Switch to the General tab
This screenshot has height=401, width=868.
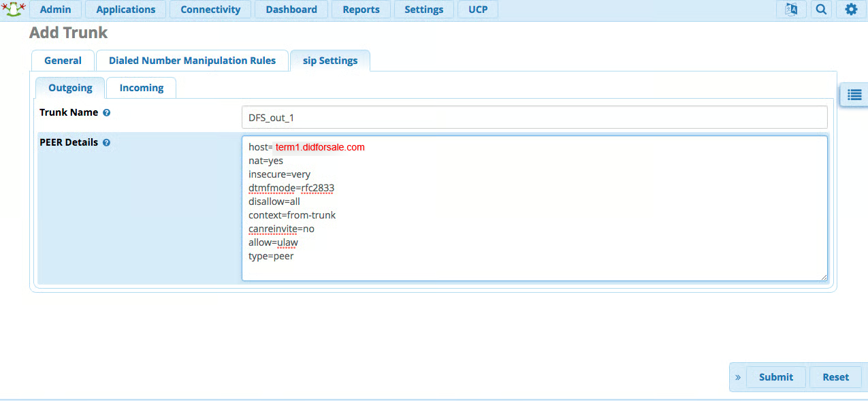tap(63, 61)
